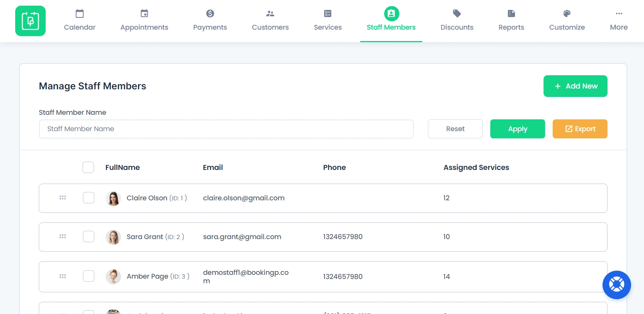Grab the drag handle for Claire Olson row
The width and height of the screenshot is (644, 314).
[63, 198]
